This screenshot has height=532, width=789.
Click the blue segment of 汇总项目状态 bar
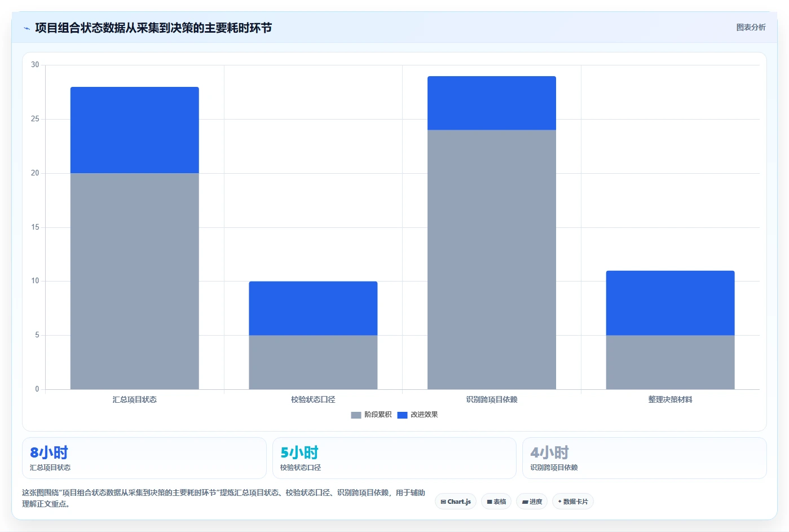click(x=135, y=130)
